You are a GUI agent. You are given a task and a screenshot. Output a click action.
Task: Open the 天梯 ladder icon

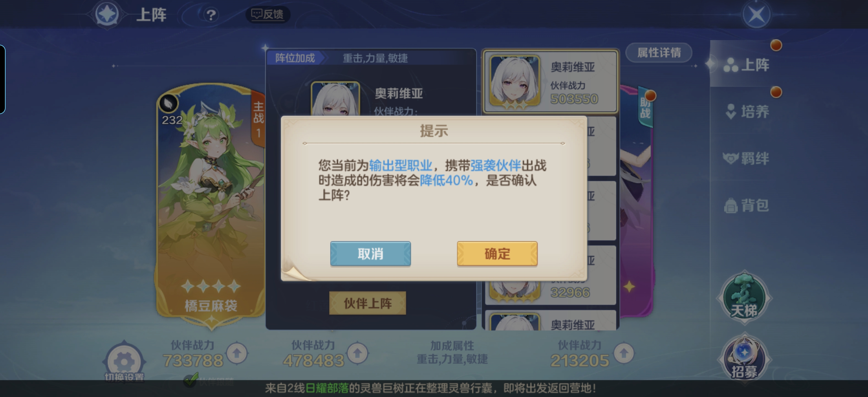point(744,297)
